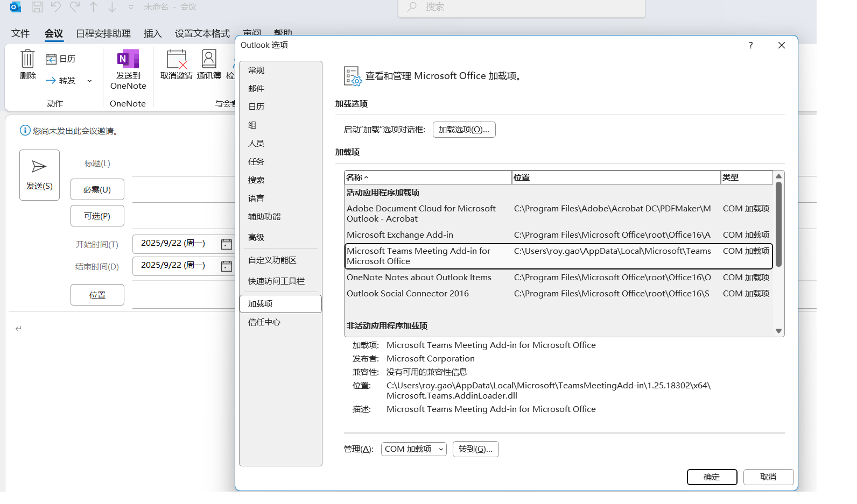Select Trust Center (信任中心) in options sidebar
857x504 pixels.
pos(264,322)
